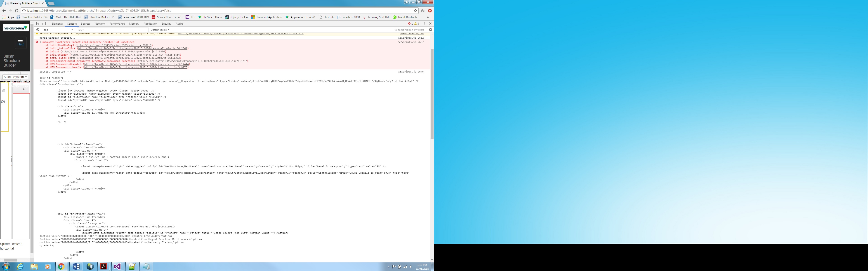Image resolution: width=868 pixels, height=271 pixels.
Task: Tick the checkbox in the left panel
Action: click(x=4, y=91)
